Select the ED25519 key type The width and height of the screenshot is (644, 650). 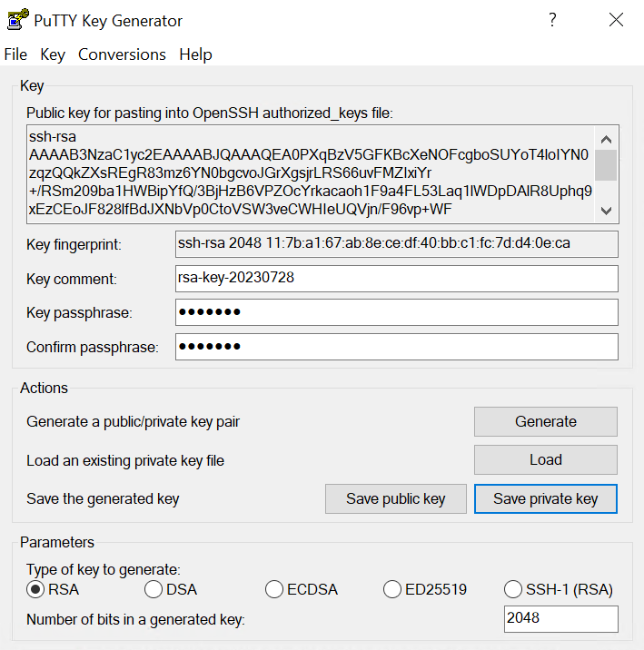425,589
